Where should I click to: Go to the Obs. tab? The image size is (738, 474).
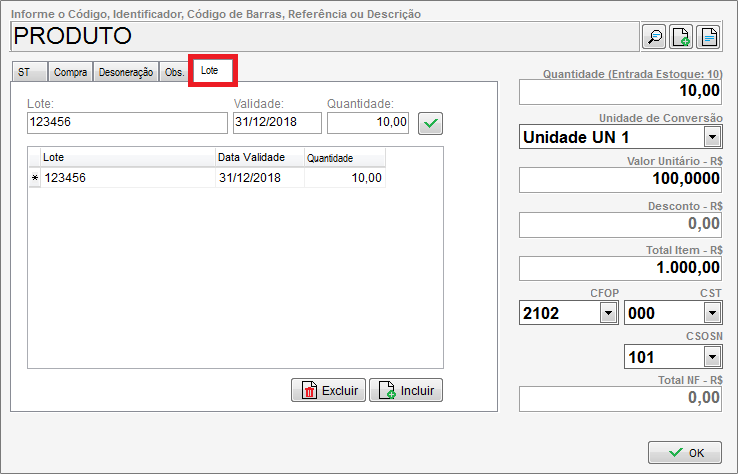pyautogui.click(x=174, y=72)
